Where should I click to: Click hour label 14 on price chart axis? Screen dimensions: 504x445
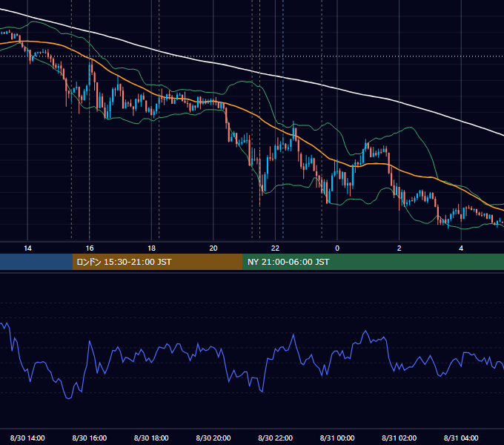[27, 248]
